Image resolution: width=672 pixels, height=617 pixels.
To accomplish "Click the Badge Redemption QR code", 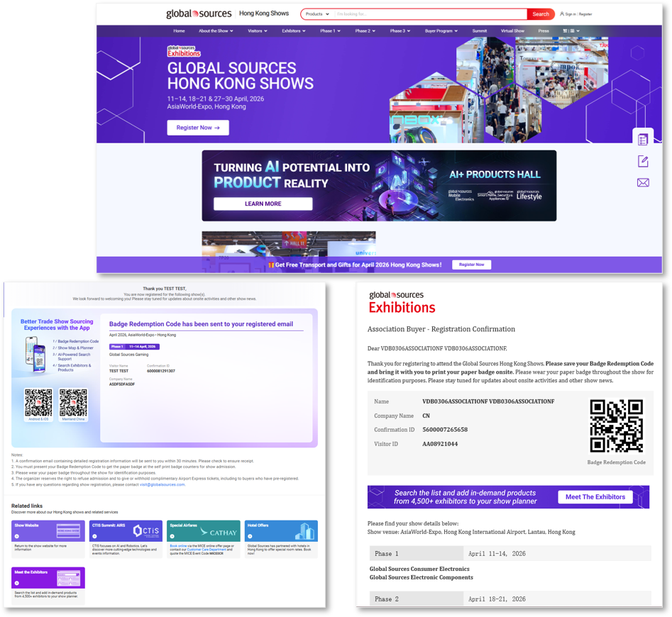I will (x=616, y=426).
